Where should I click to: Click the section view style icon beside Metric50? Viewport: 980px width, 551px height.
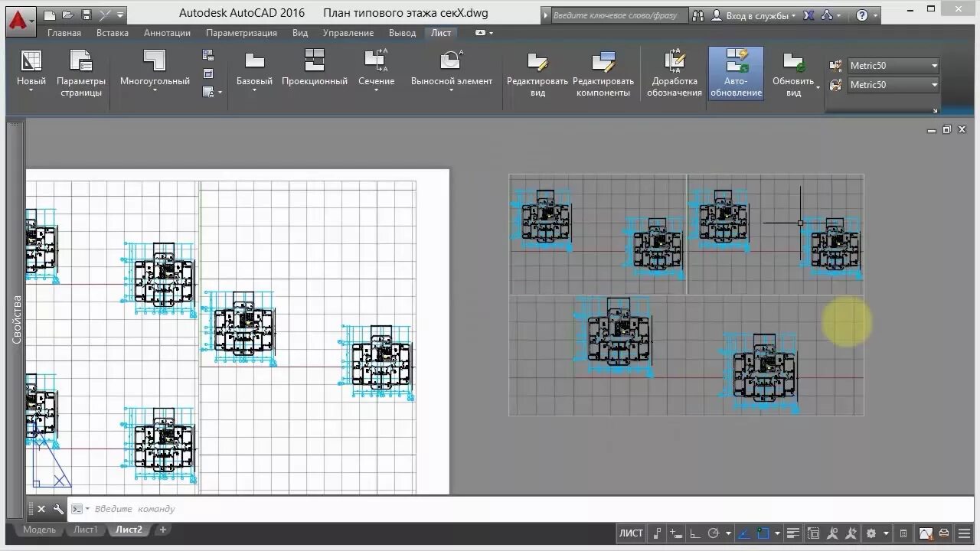[836, 66]
